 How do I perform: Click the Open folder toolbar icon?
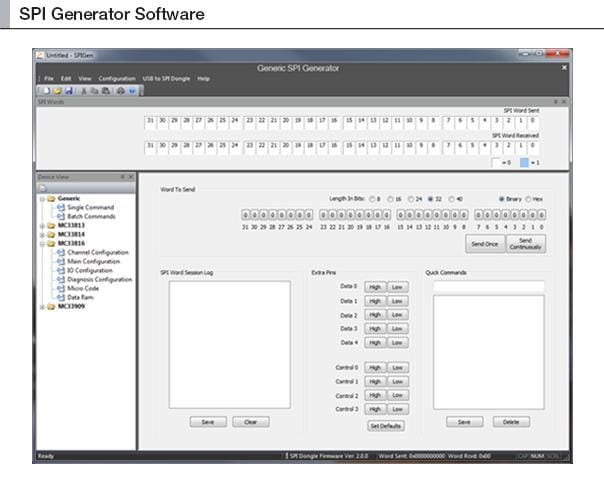(x=57, y=90)
